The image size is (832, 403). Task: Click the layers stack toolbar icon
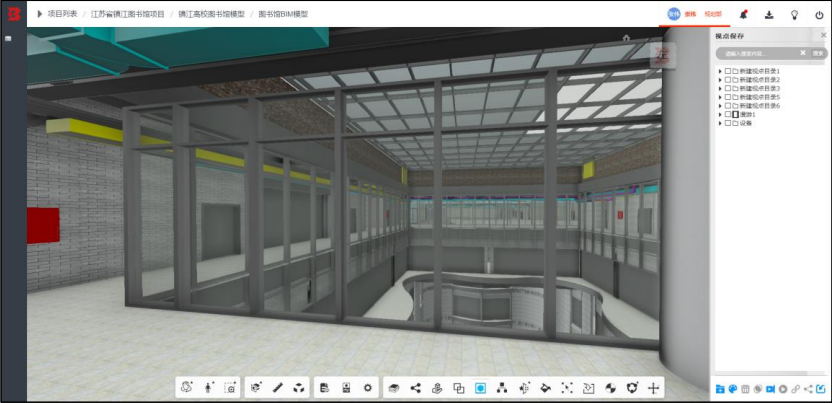point(394,388)
